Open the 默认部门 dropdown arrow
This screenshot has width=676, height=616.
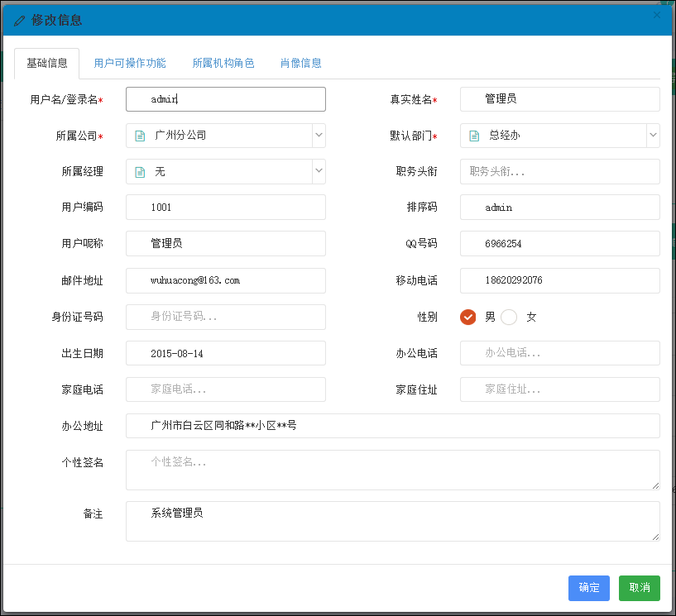[x=653, y=135]
